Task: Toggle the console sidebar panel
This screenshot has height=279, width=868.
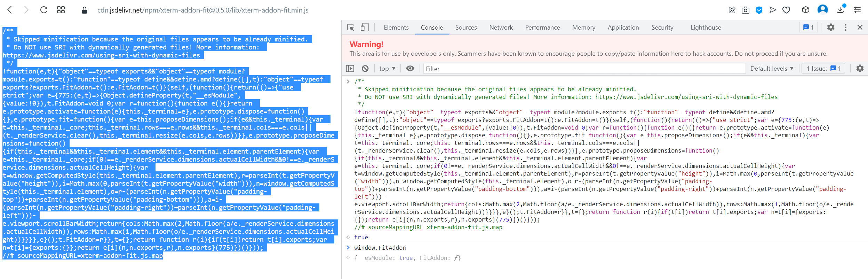Action: [x=350, y=69]
